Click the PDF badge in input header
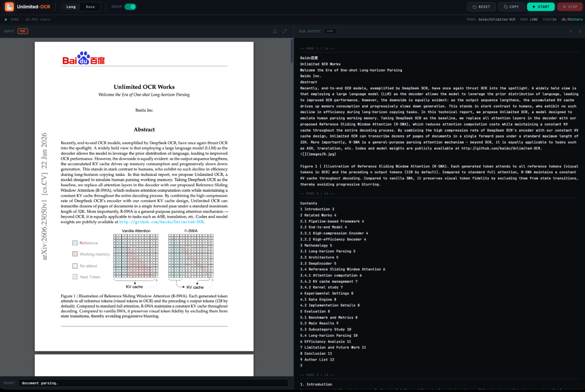Image resolution: width=585 pixels, height=392 pixels. pyautogui.click(x=23, y=31)
